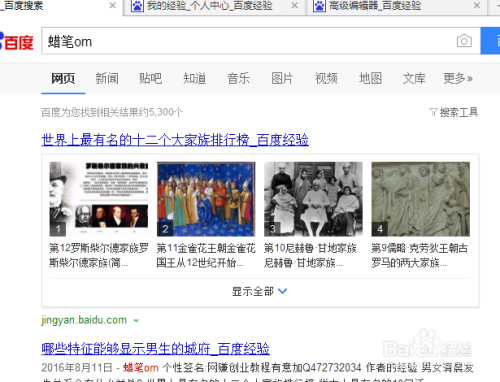Open thumbnail 1 of Rothschild family
This screenshot has height=382, width=500.
99,199
